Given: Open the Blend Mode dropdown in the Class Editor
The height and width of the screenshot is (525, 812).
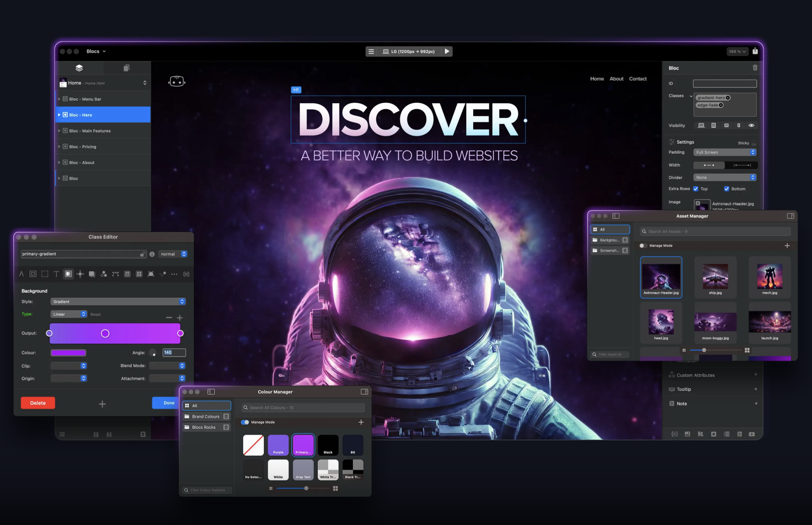Looking at the screenshot, I should 167,365.
